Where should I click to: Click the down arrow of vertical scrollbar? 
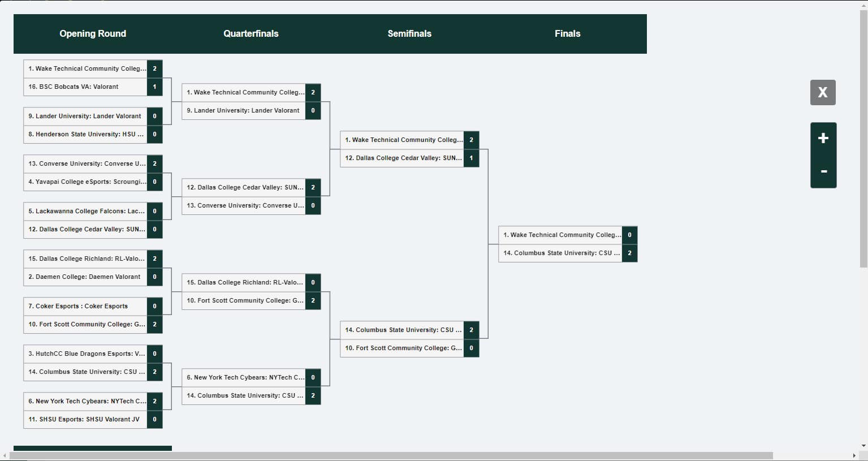[863, 446]
